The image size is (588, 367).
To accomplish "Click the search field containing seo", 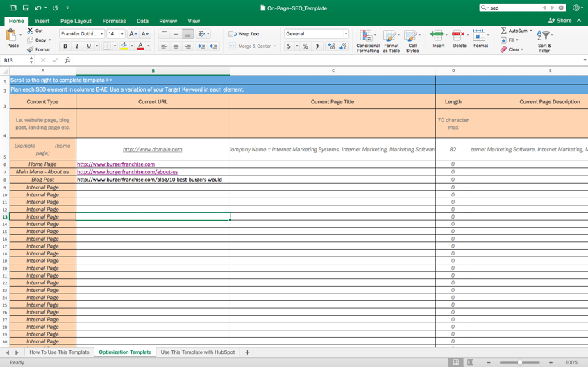I will (514, 8).
